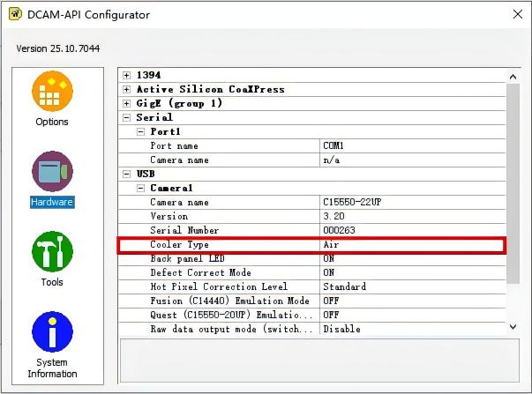Open the System Information icon
Image resolution: width=532 pixels, height=394 pixels.
click(x=52, y=332)
